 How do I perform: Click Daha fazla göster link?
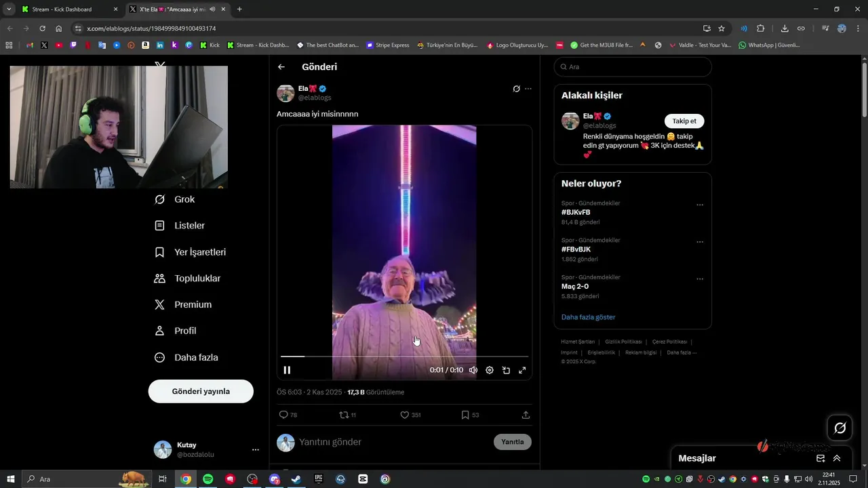pyautogui.click(x=588, y=317)
